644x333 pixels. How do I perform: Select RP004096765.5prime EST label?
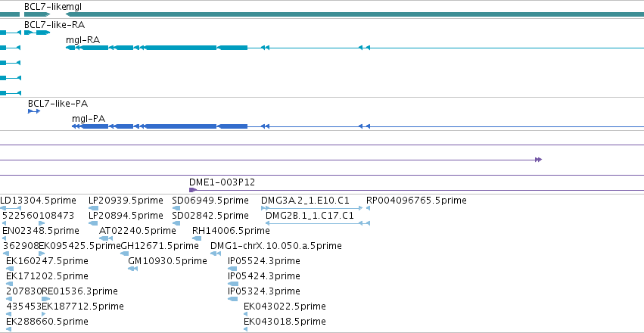[416, 201]
